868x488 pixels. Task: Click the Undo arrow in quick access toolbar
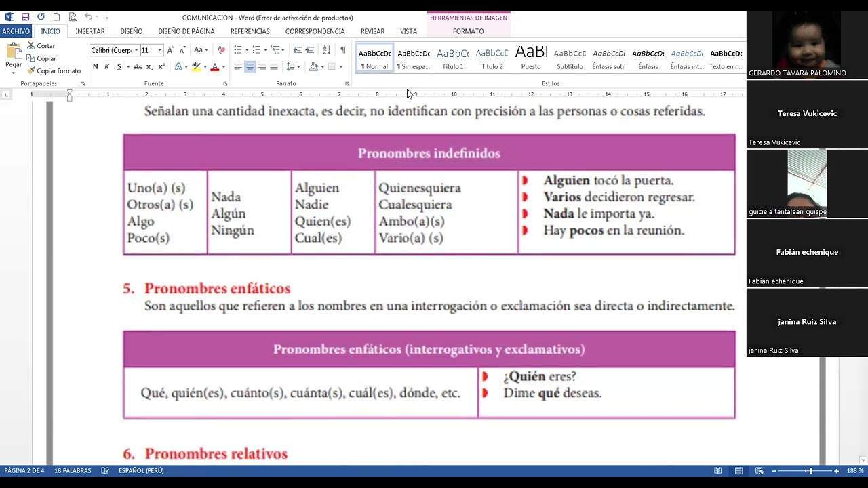(88, 17)
